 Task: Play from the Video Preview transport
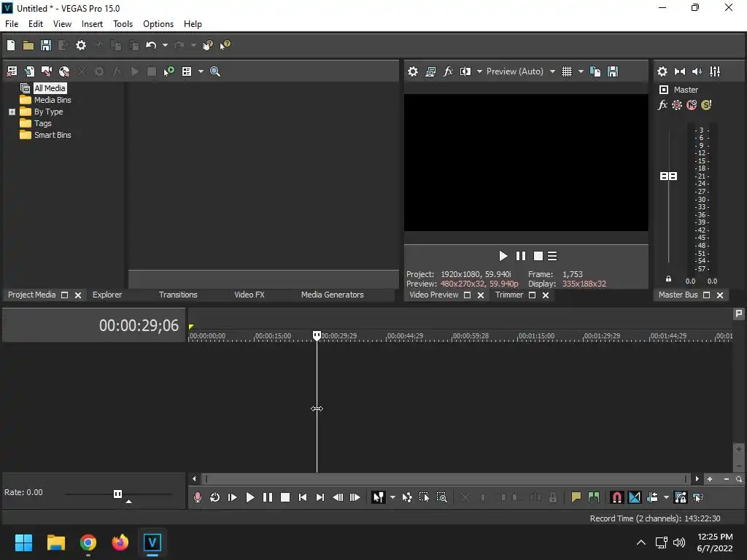pos(503,256)
